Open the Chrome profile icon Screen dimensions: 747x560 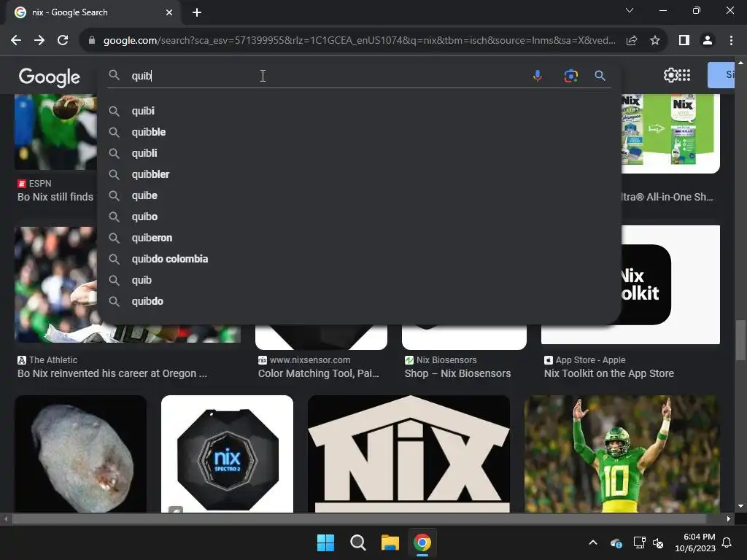click(x=708, y=41)
